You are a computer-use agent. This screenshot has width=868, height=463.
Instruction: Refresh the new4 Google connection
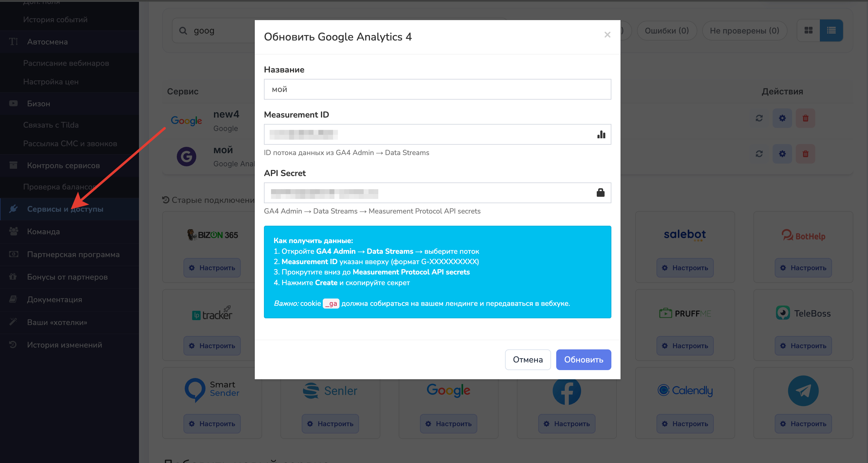(x=759, y=118)
